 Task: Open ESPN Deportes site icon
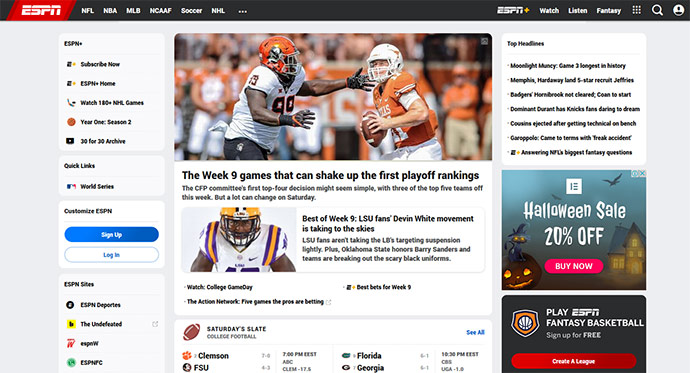(x=70, y=305)
